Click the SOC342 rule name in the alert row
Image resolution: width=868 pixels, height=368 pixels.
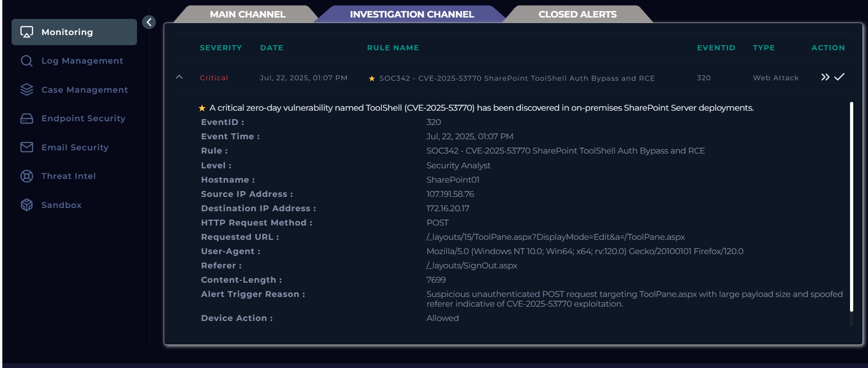(x=517, y=78)
